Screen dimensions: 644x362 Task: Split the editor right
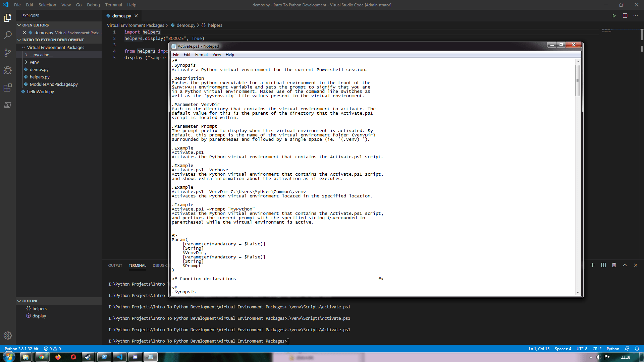pos(625,16)
